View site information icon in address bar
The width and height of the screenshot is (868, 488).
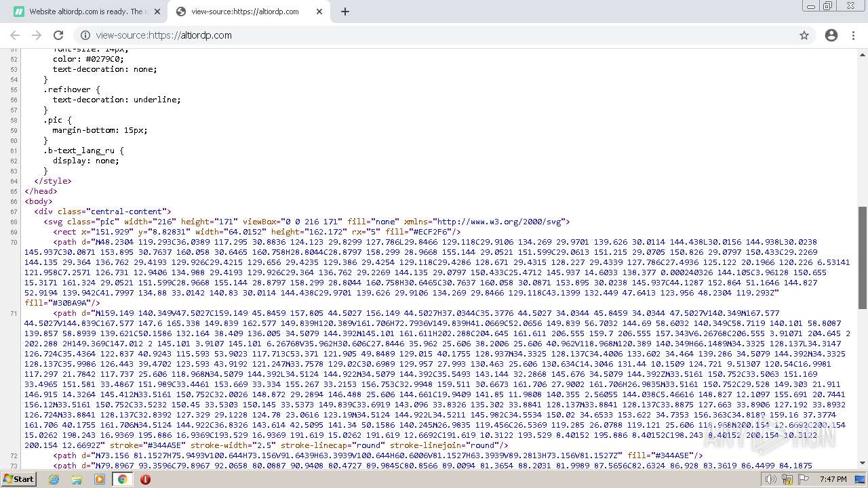click(85, 35)
